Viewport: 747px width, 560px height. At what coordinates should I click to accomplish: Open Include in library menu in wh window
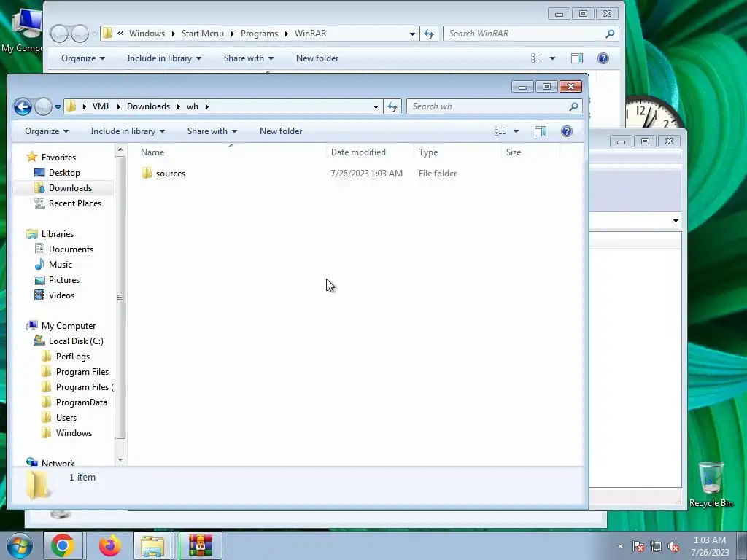128,131
